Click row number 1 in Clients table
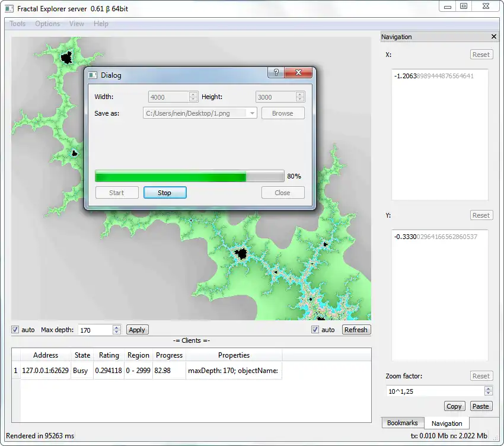 pos(16,371)
